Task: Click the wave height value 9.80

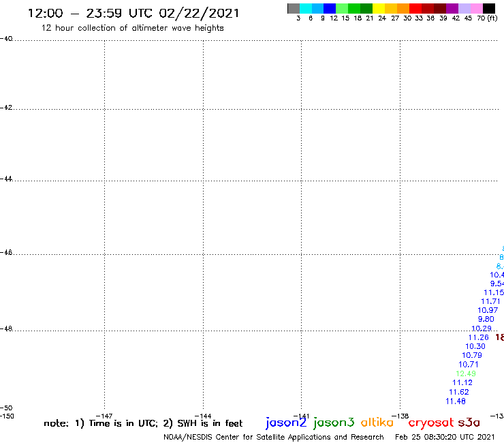Action: (486, 319)
